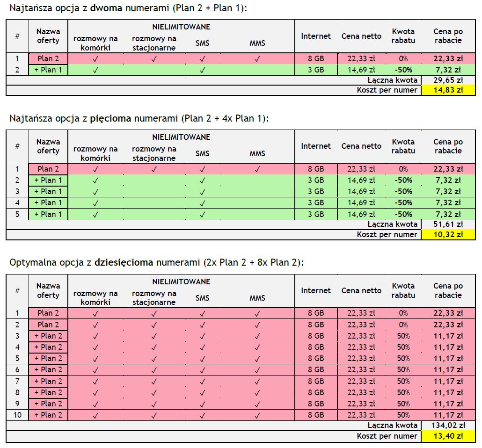Click "8 GB" in the five-number table
The width and height of the screenshot is (482, 448).
coord(316,169)
